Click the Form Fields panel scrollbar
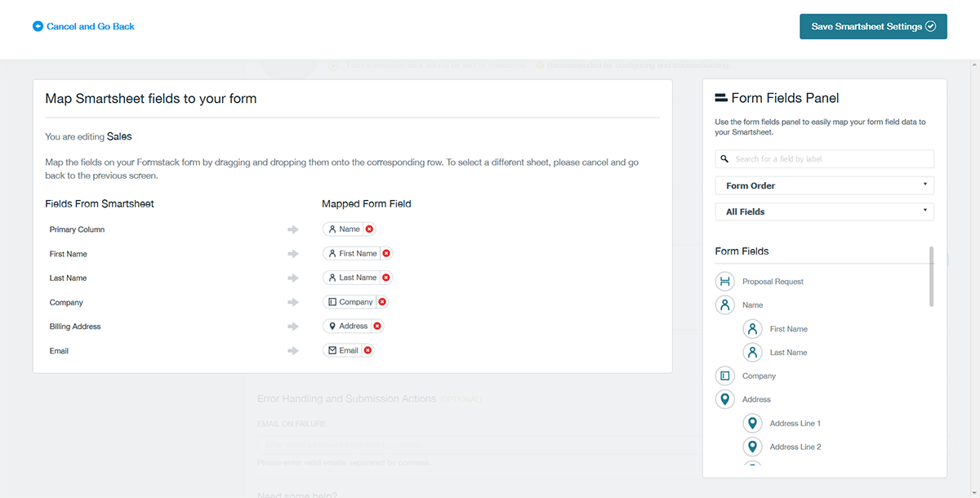The image size is (980, 498). pos(932,277)
